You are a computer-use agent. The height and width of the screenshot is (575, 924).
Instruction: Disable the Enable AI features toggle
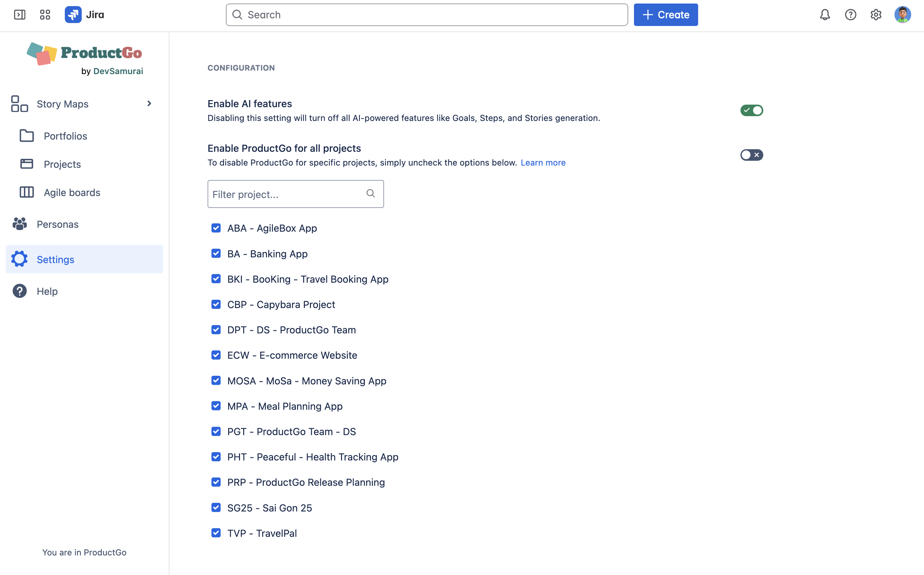coord(751,110)
